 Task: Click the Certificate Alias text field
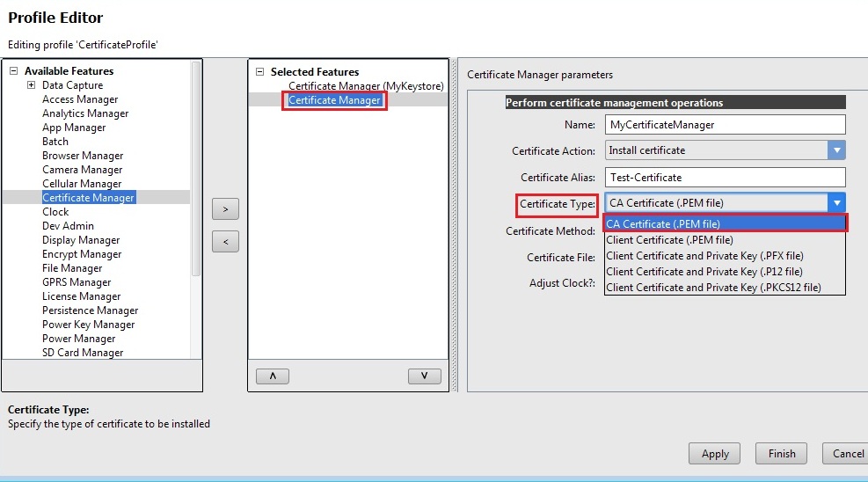pyautogui.click(x=725, y=177)
